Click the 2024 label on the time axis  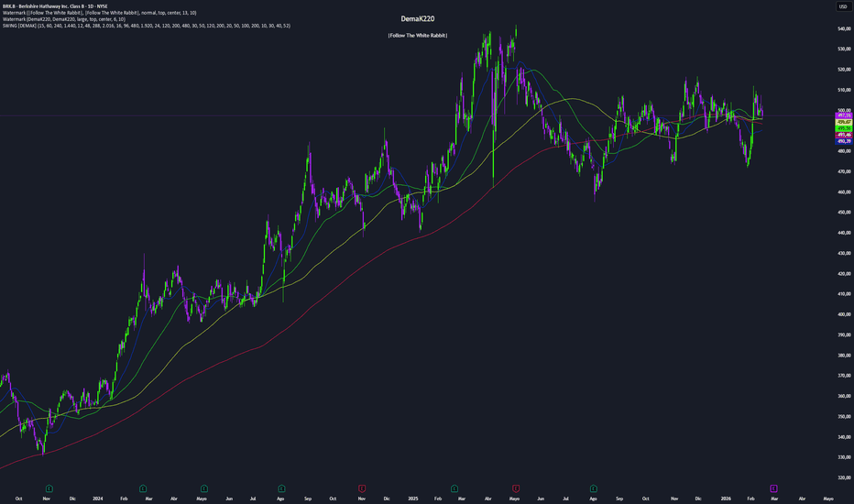click(x=97, y=498)
